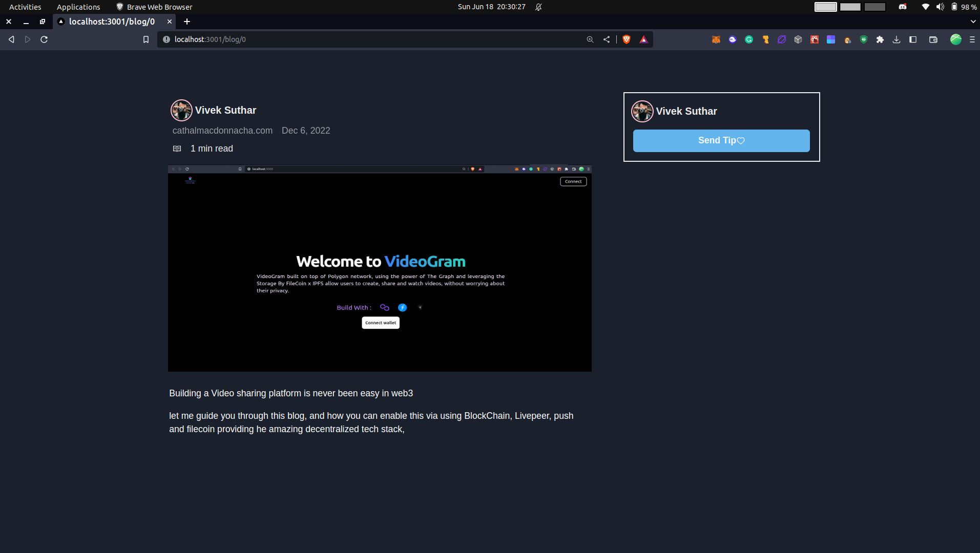Screen dimensions: 980x553
Task: Open Brave Shields lion icon
Action: (627, 39)
